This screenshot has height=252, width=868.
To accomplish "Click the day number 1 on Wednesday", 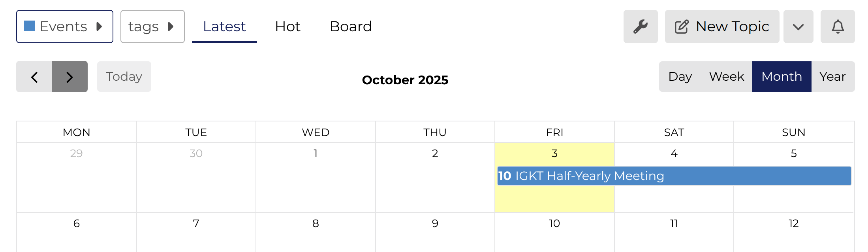I will [x=316, y=153].
